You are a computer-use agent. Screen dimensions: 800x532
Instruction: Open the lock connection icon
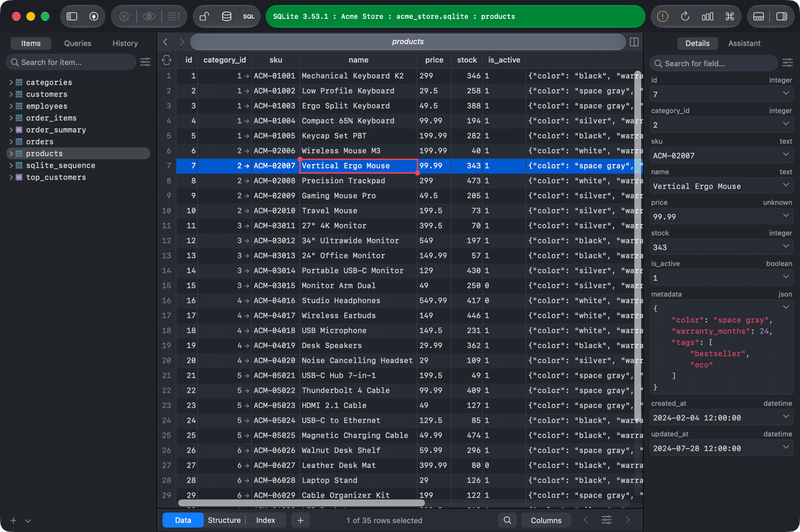click(204, 16)
